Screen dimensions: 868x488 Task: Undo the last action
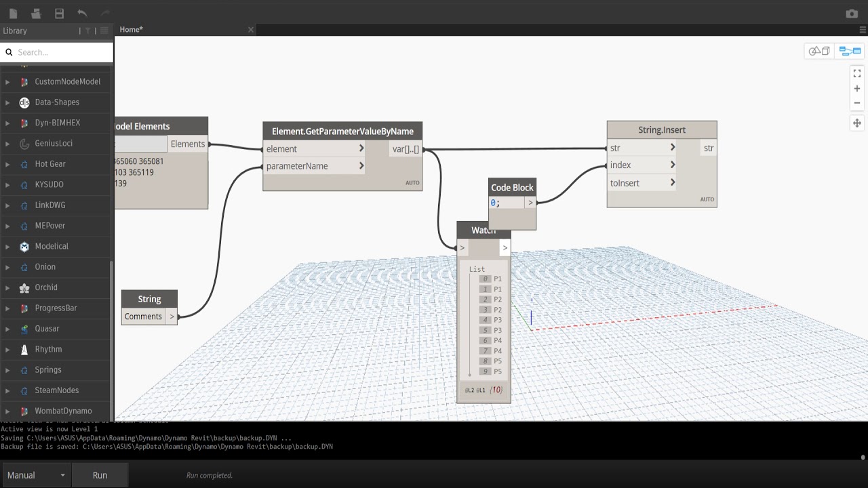(82, 14)
